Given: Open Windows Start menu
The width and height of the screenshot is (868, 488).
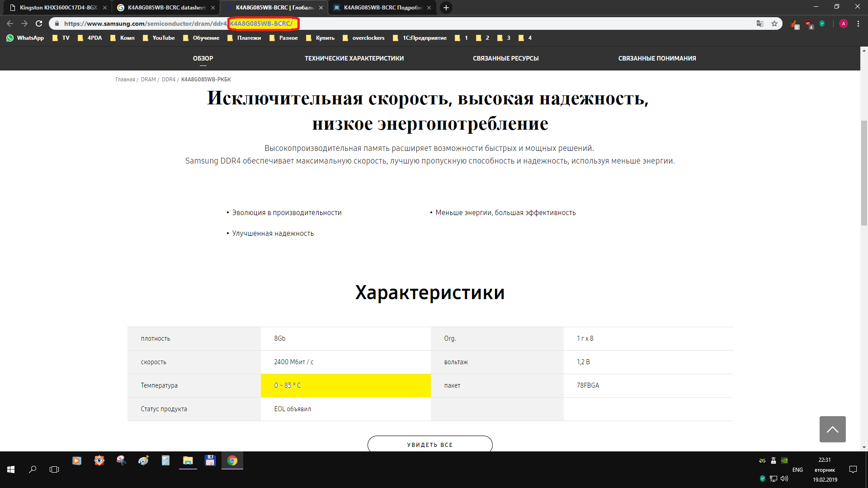Looking at the screenshot, I should [x=11, y=469].
